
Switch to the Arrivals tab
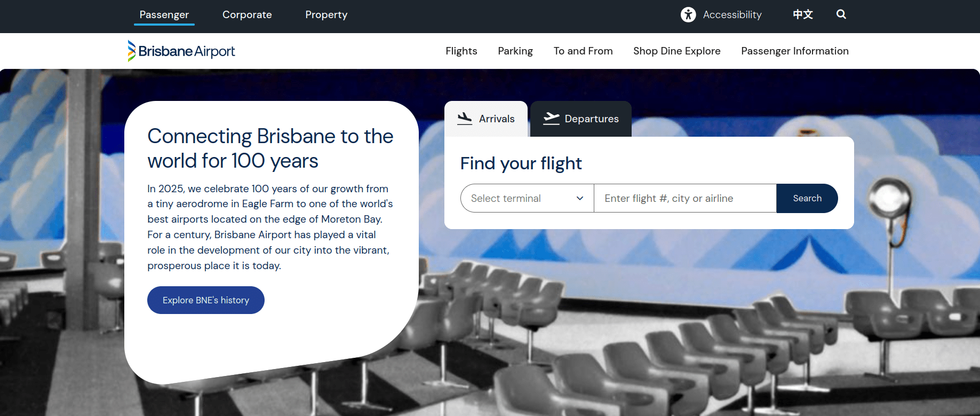486,119
